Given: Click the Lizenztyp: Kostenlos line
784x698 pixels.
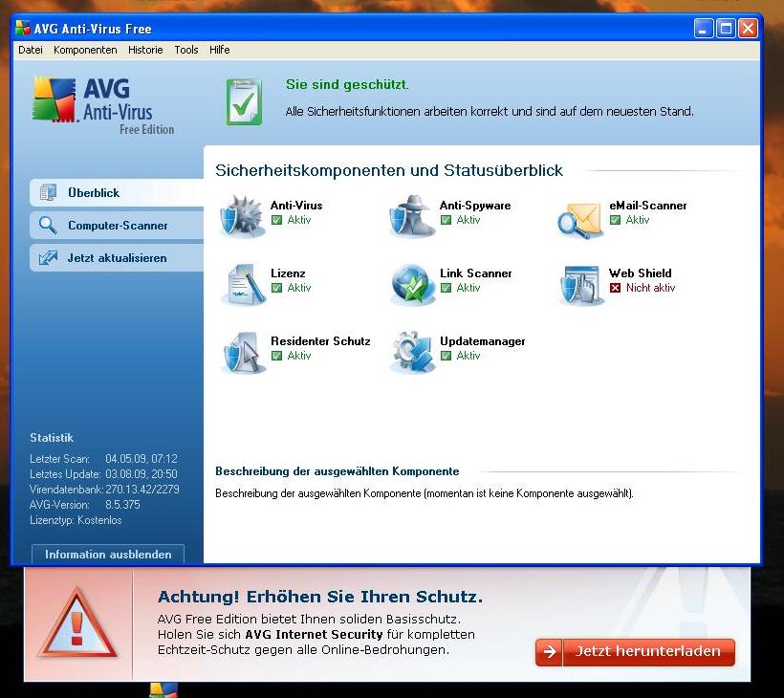Looking at the screenshot, I should pos(76,520).
